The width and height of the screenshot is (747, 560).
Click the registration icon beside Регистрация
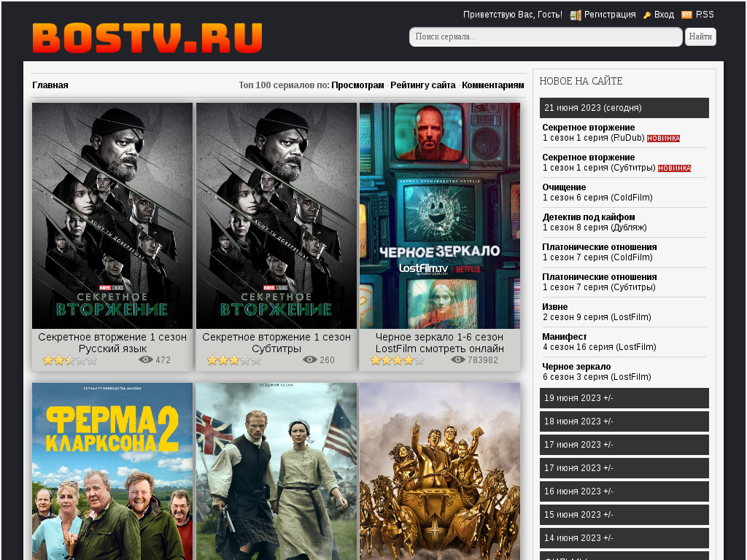click(576, 15)
